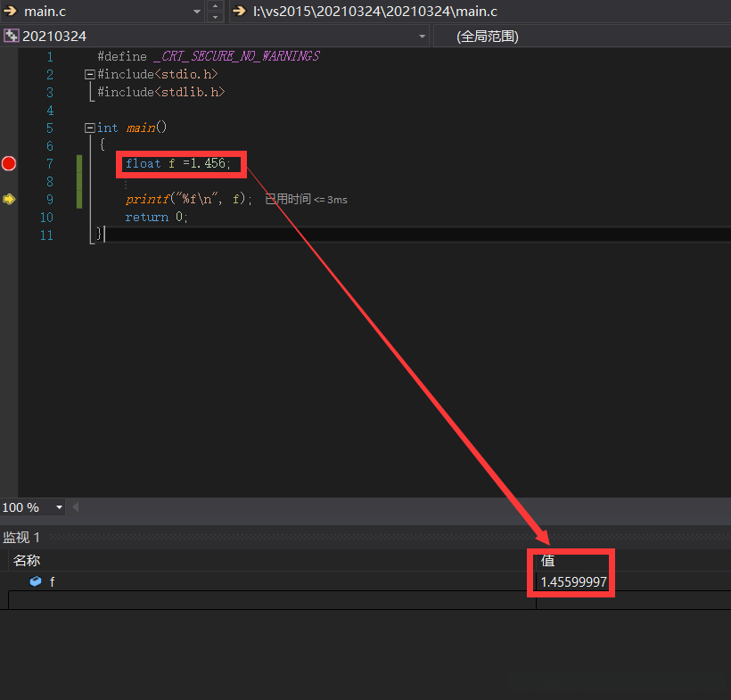Viewport: 731px width, 700px height.
Task: Click the float f =1.456 code line
Action: click(178, 164)
